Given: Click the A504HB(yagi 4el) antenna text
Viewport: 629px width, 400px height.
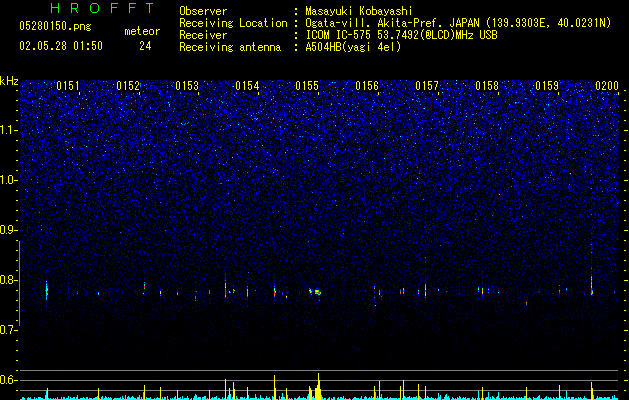Looking at the screenshot, I should [x=353, y=47].
